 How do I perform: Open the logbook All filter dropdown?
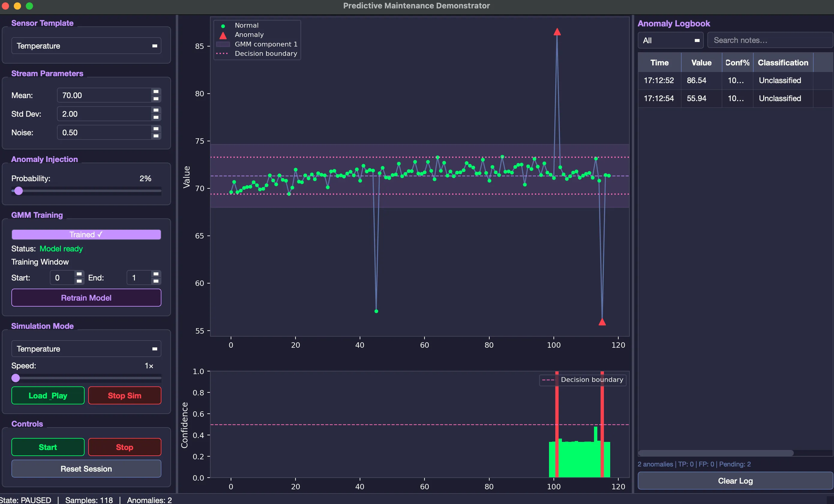(x=670, y=40)
